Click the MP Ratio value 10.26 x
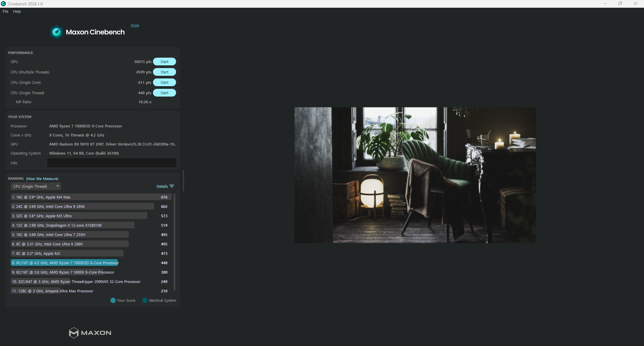644x346 pixels. [x=145, y=102]
